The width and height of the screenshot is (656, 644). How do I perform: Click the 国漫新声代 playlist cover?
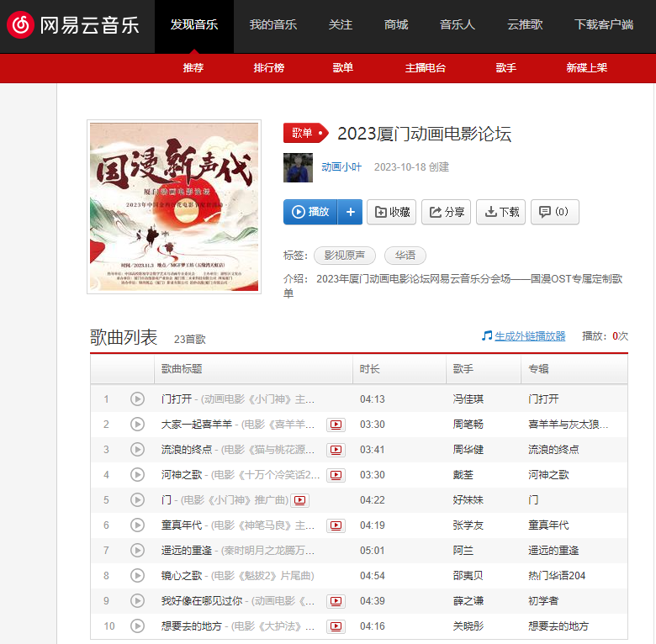(174, 207)
